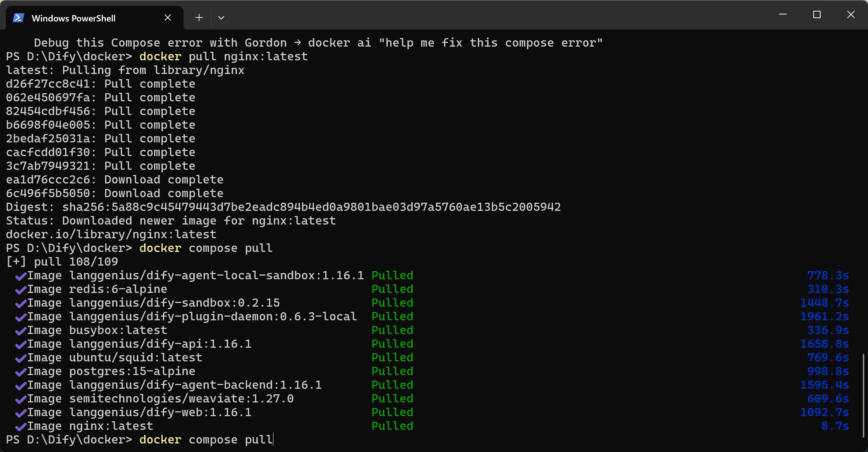Viewport: 868px width, 452px height.
Task: Close the Windows PowerShell tab
Action: [x=168, y=18]
